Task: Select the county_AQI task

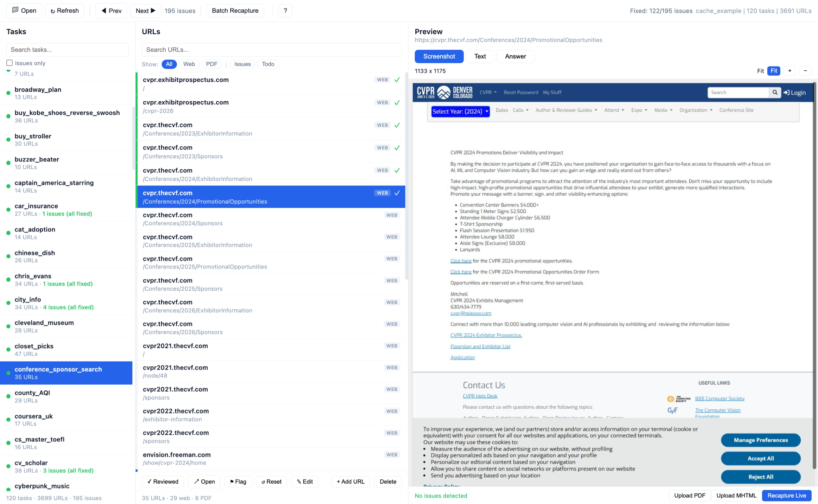Action: [66, 396]
